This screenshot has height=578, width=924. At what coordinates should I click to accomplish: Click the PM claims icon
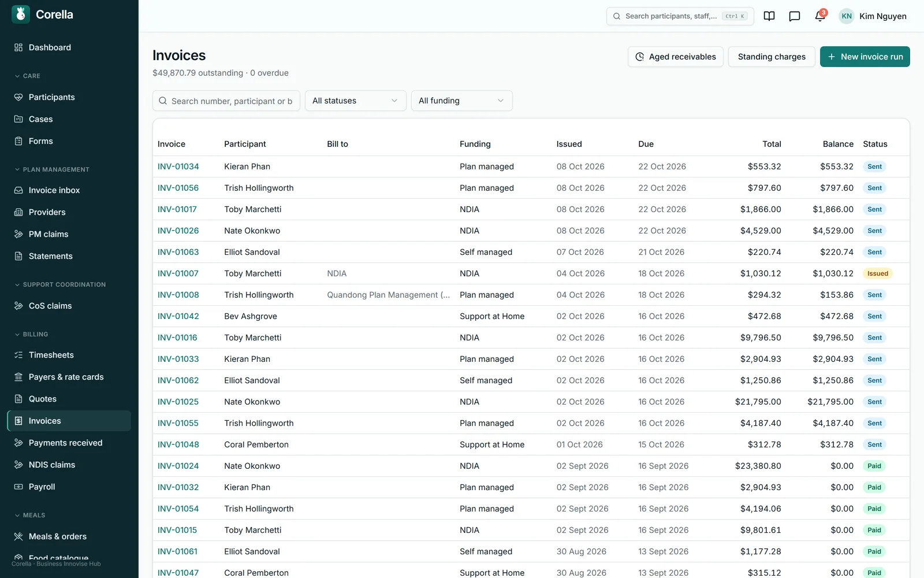point(18,234)
